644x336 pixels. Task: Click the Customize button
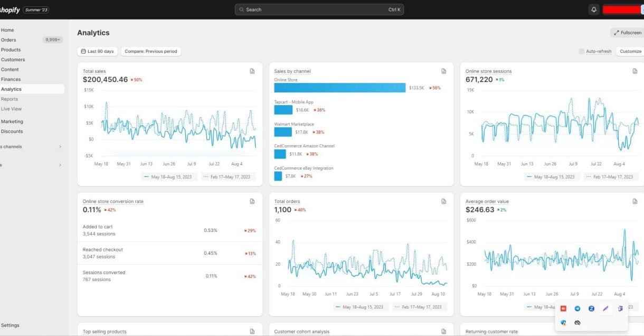[630, 51]
